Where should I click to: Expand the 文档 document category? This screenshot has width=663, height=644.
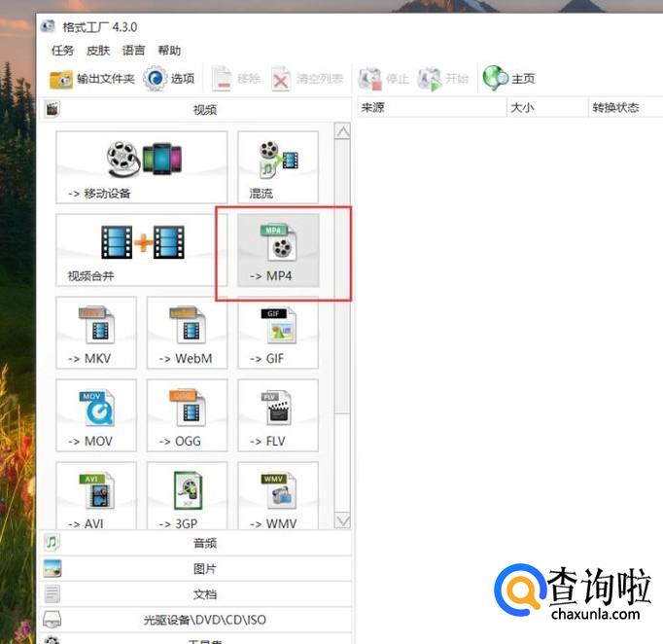(195, 594)
